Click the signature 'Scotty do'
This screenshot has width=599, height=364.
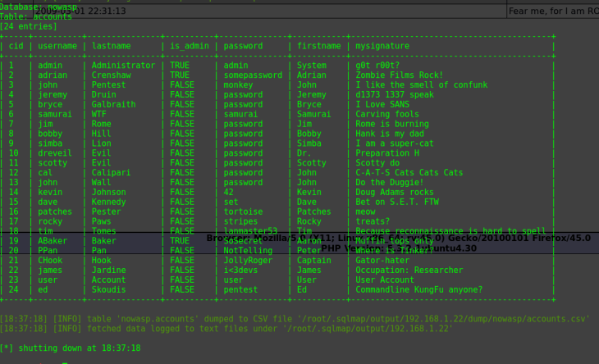click(377, 163)
